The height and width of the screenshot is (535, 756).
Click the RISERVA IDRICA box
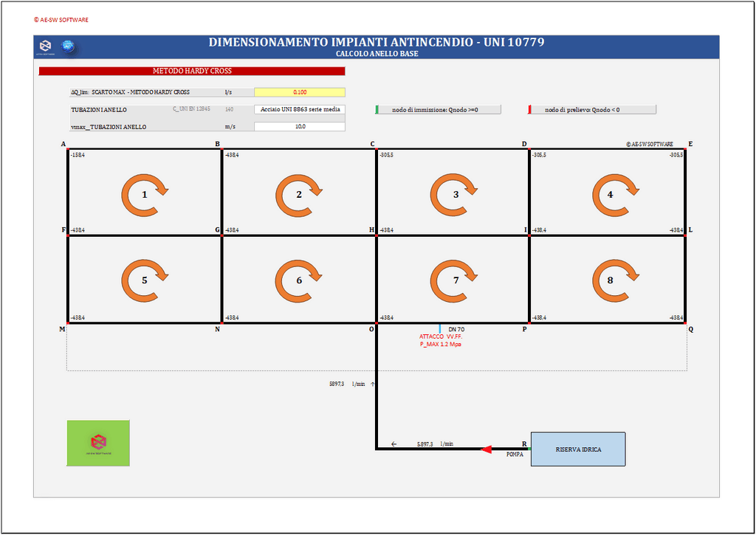point(577,449)
